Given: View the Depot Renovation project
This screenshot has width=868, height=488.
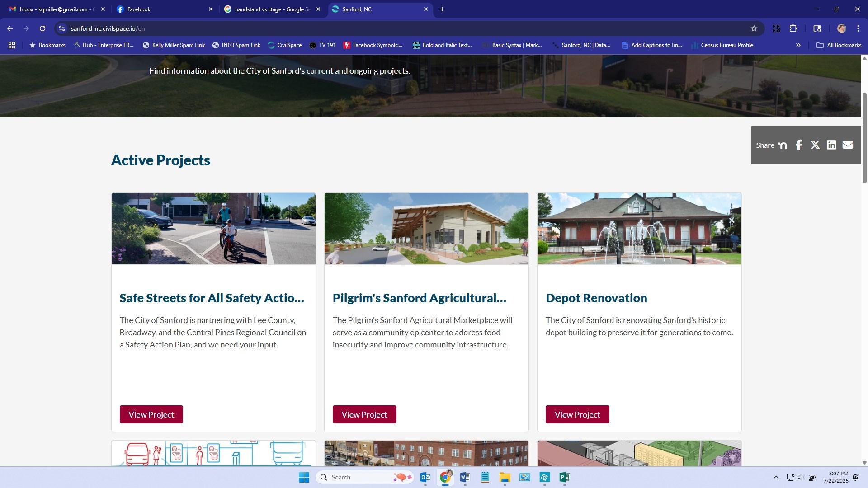Looking at the screenshot, I should [577, 414].
